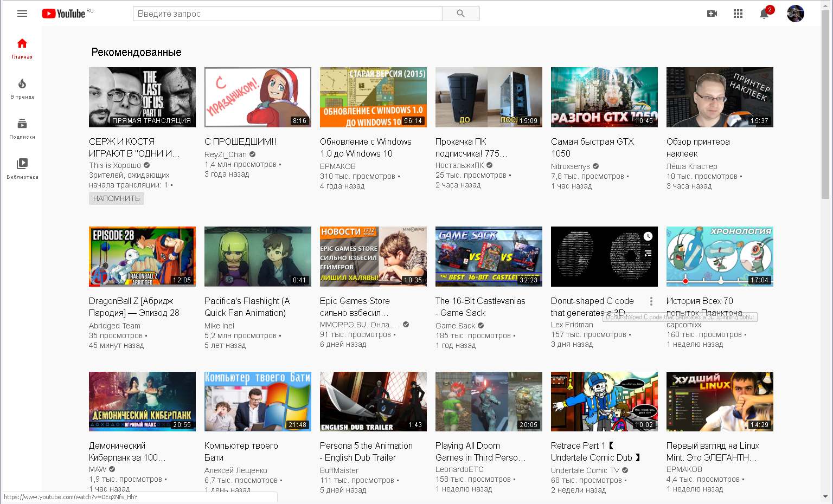Click add-to-queue icon on the Donut thumbnail
The height and width of the screenshot is (504, 833).
(x=648, y=253)
